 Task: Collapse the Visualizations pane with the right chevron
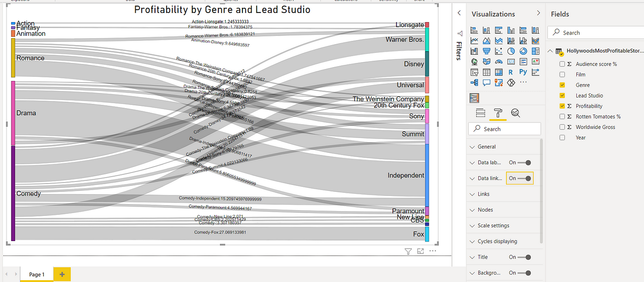[x=539, y=13]
